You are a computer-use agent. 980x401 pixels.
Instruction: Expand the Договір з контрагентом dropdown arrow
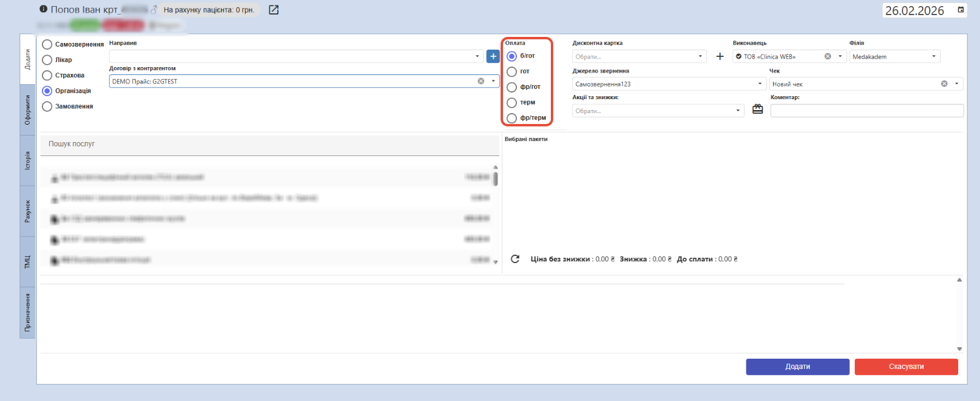[493, 81]
